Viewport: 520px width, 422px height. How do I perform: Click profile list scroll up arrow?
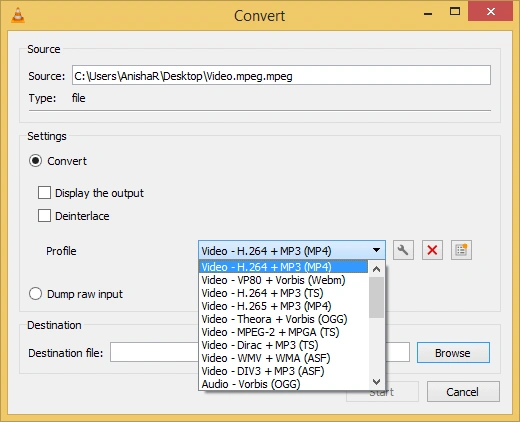[x=377, y=269]
